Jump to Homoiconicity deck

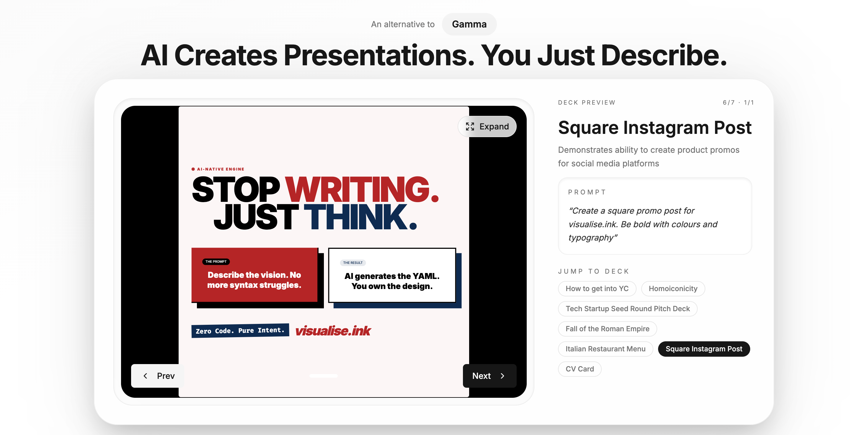pyautogui.click(x=673, y=289)
